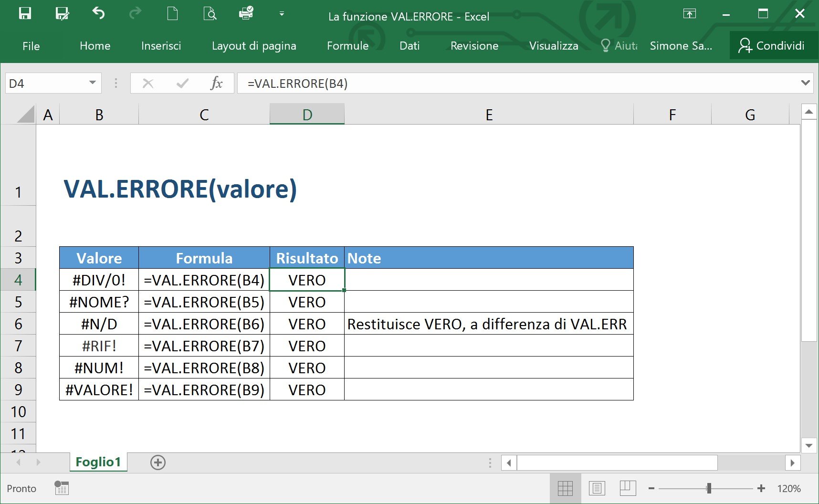Click the Save icon in quick access toolbar
819x504 pixels.
click(x=25, y=13)
